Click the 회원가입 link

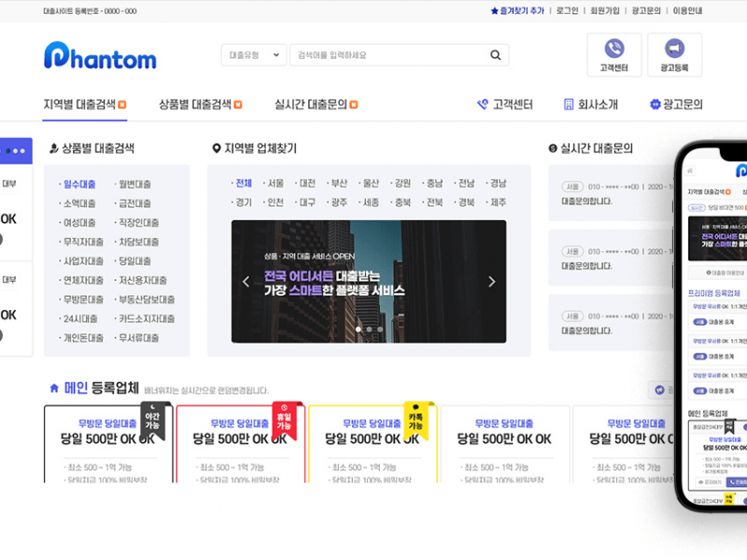tap(605, 11)
